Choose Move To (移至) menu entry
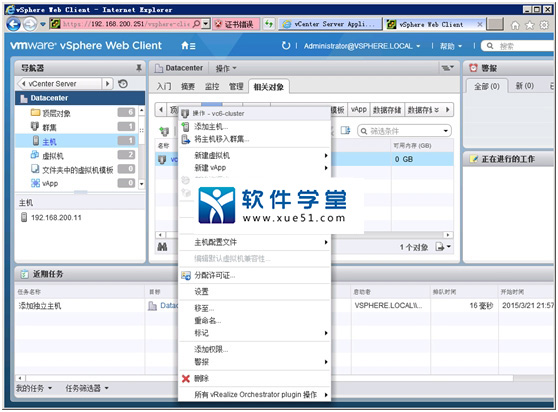 pos(254,308)
